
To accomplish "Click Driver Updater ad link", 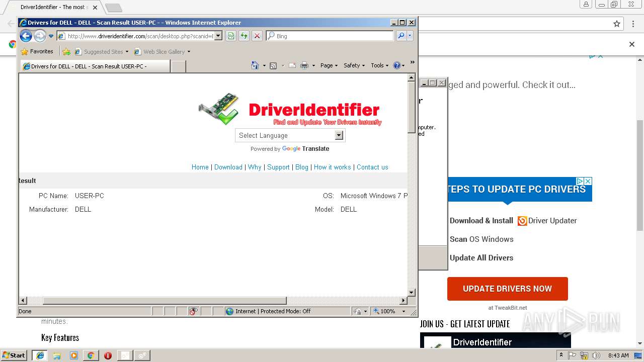I will point(547,220).
